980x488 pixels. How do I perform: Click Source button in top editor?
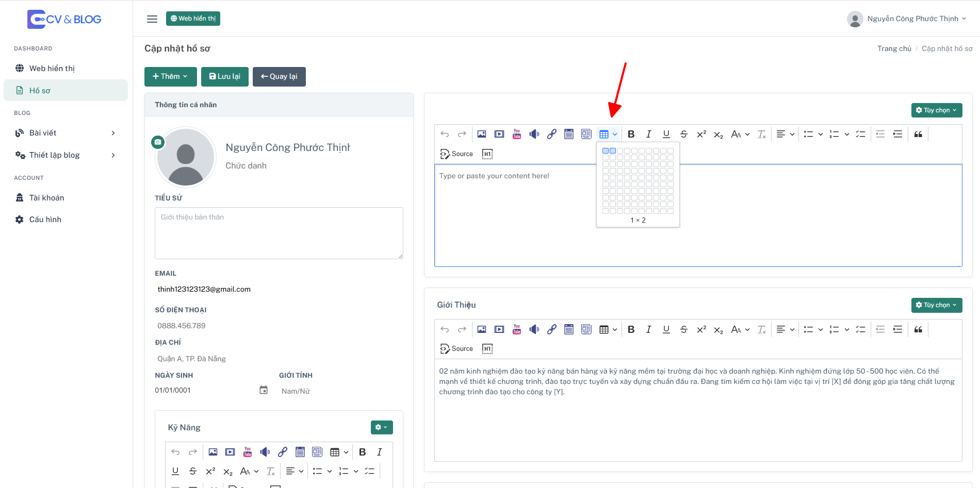(x=456, y=154)
